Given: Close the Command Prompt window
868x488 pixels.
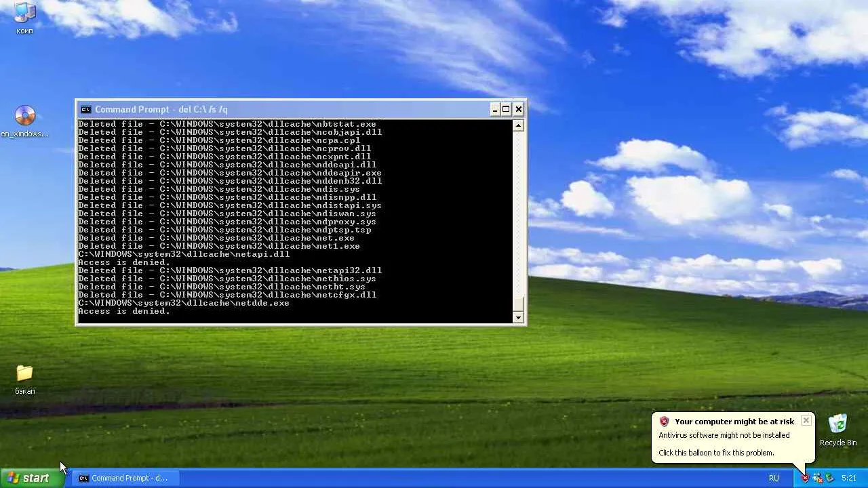Looking at the screenshot, I should pyautogui.click(x=519, y=109).
